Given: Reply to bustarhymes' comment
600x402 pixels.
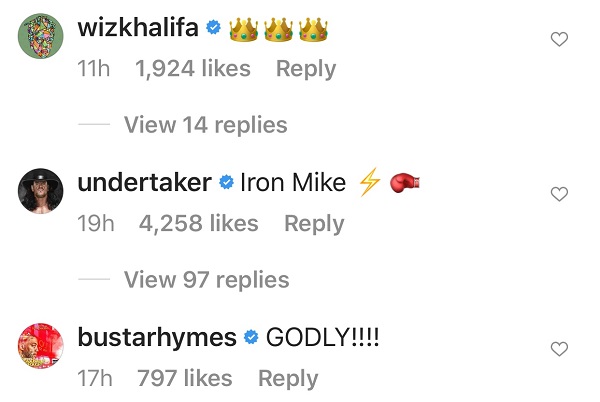Looking at the screenshot, I should click(x=288, y=379).
